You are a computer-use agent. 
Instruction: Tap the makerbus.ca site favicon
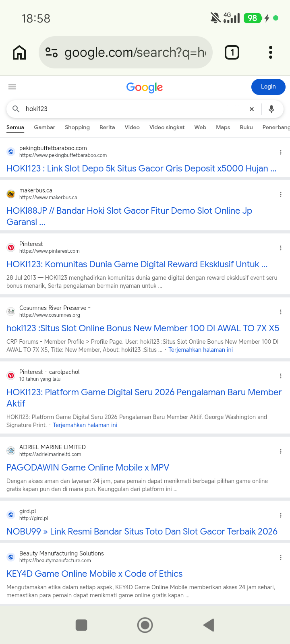(11, 194)
